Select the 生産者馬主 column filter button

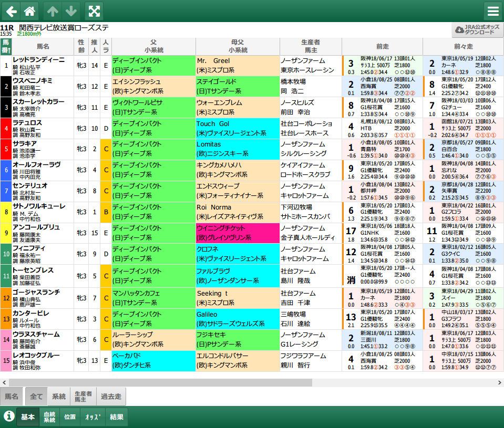83,396
